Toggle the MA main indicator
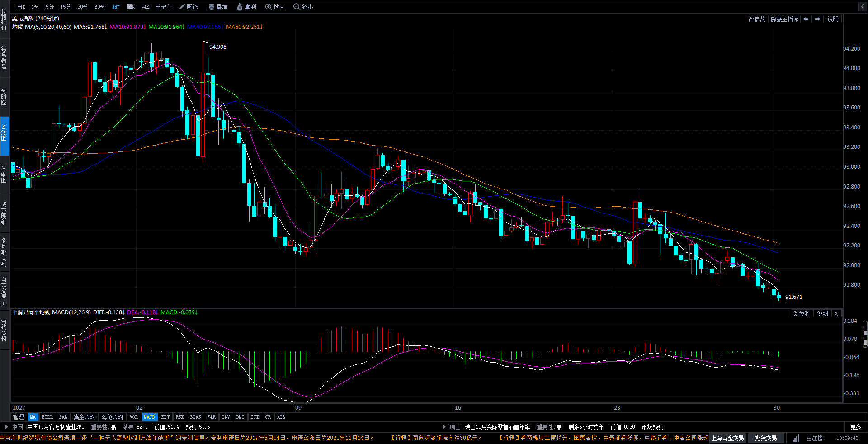The height and width of the screenshot is (444, 868). (x=33, y=417)
